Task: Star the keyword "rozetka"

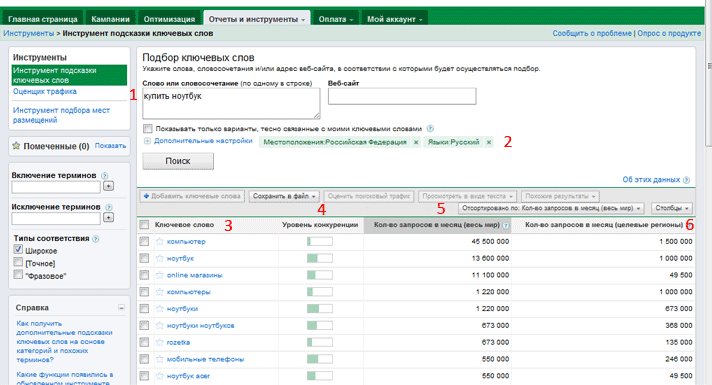Action: pyautogui.click(x=159, y=342)
